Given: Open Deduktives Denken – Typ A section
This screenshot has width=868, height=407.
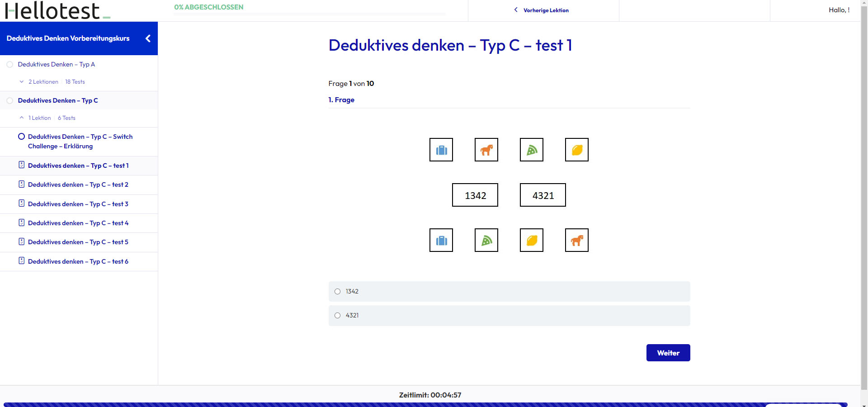Looking at the screenshot, I should (x=57, y=64).
